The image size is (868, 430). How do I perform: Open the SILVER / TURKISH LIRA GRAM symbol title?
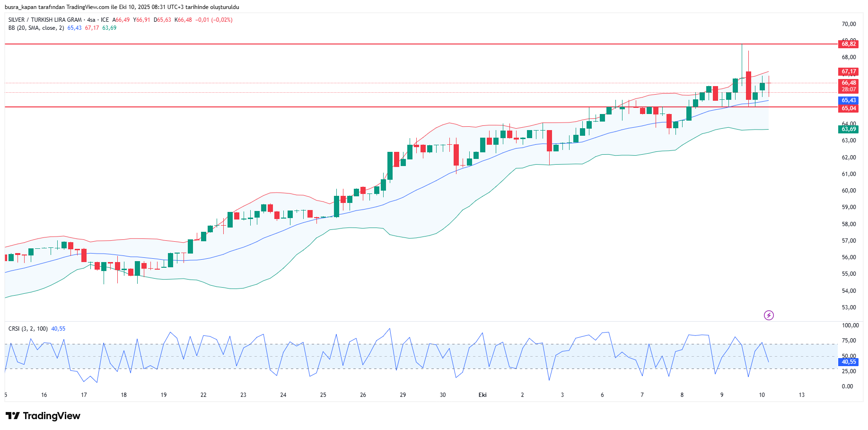tap(45, 20)
